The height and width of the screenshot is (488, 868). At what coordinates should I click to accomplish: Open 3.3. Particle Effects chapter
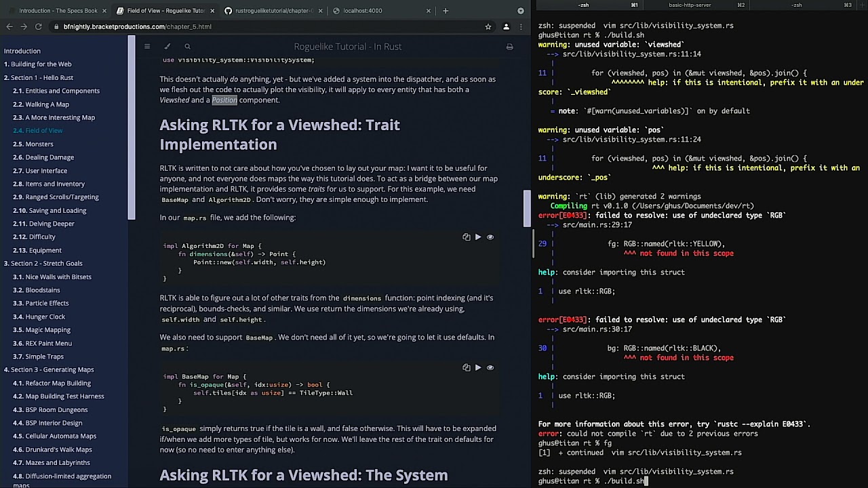point(41,303)
